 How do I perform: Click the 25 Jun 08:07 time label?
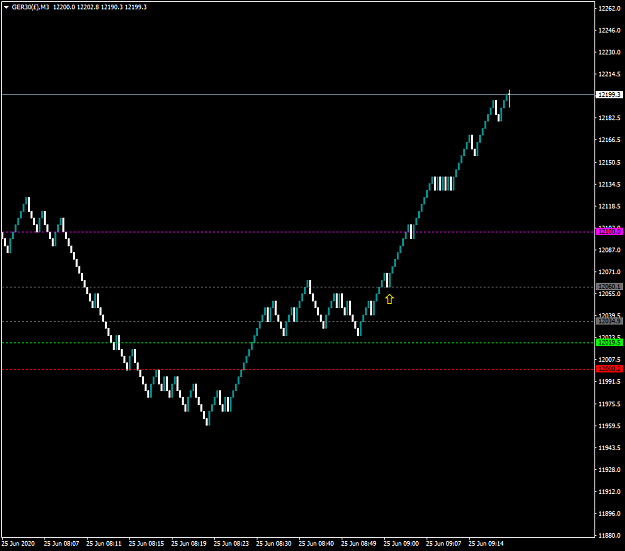point(61,543)
